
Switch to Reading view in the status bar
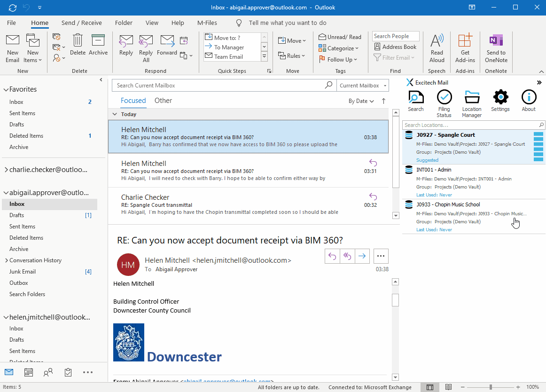point(448,387)
